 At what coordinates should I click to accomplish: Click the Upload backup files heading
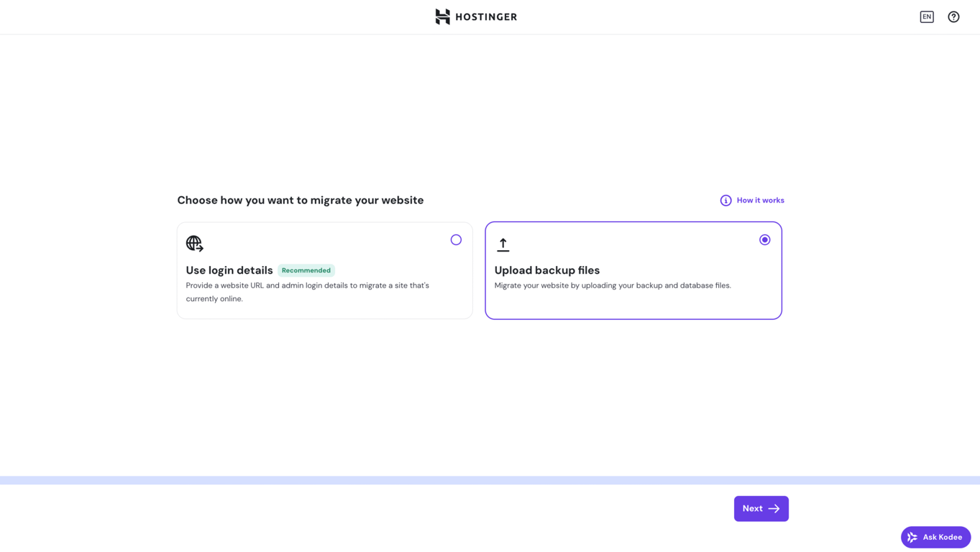coord(546,270)
